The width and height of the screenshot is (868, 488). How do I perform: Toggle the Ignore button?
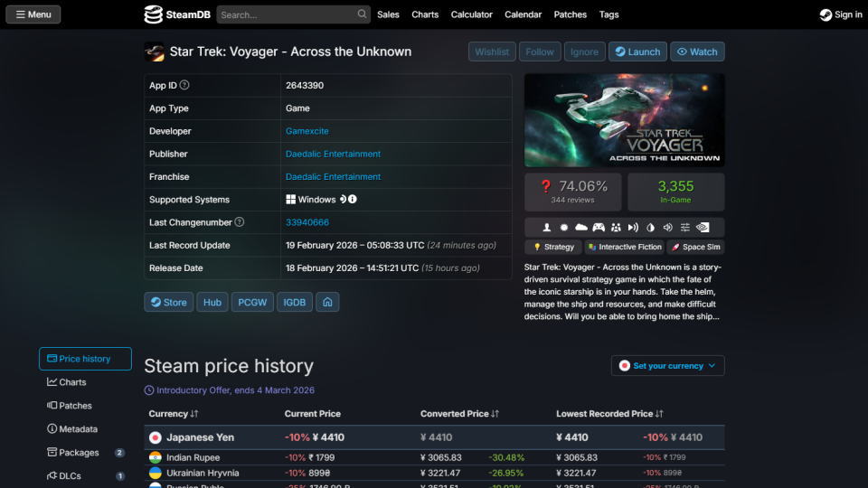pyautogui.click(x=584, y=52)
